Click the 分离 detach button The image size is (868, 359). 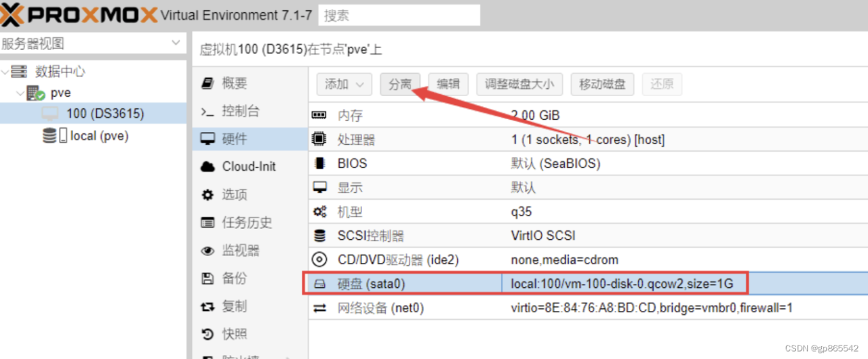click(400, 84)
